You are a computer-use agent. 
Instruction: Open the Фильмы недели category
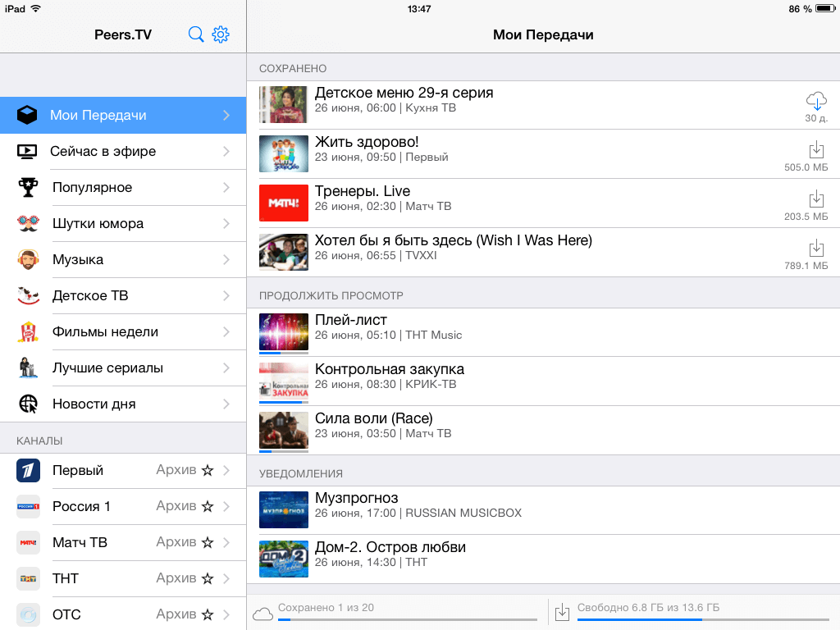tap(123, 332)
